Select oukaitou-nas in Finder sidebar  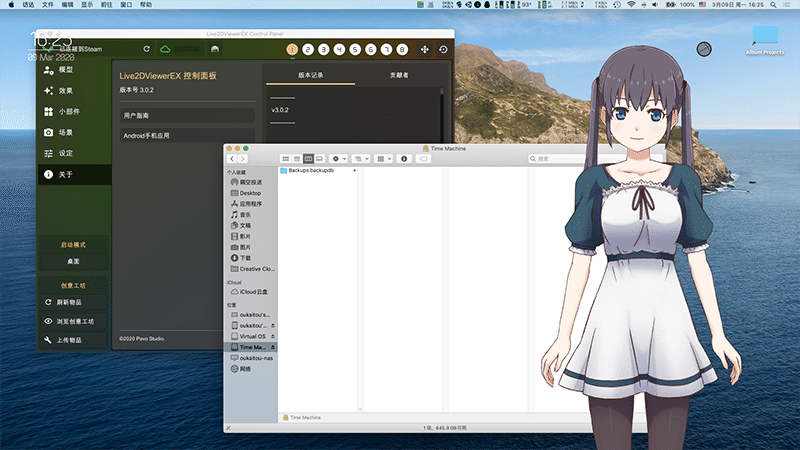(251, 358)
